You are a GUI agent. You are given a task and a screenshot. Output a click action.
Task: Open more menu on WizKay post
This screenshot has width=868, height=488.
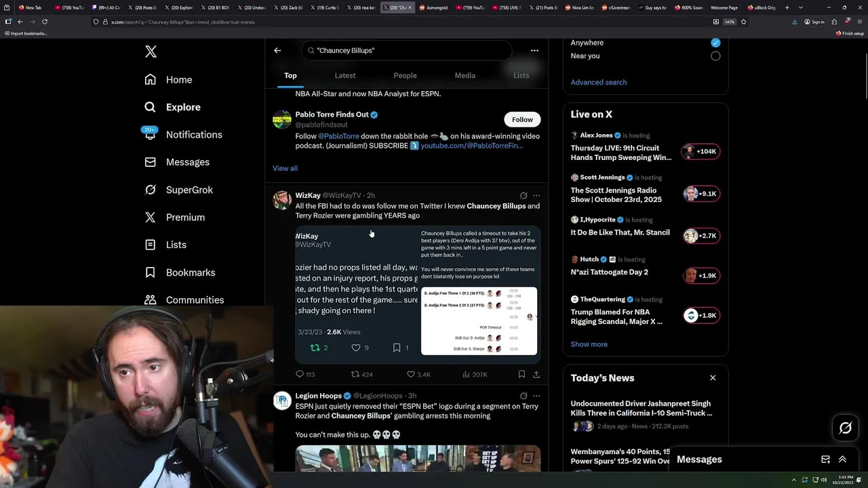(x=536, y=195)
